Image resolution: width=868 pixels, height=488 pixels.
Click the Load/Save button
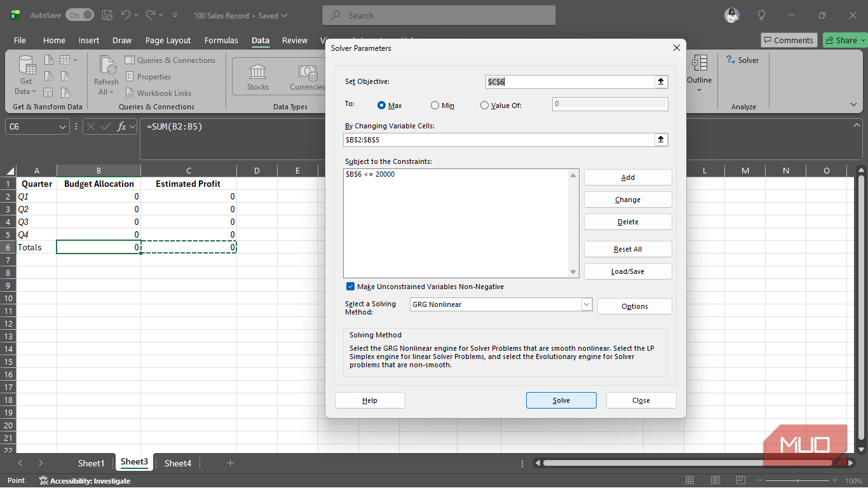[x=628, y=271]
